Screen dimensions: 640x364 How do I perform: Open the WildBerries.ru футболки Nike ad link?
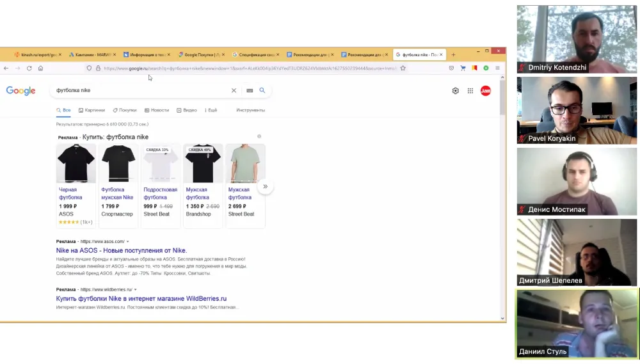(141, 299)
